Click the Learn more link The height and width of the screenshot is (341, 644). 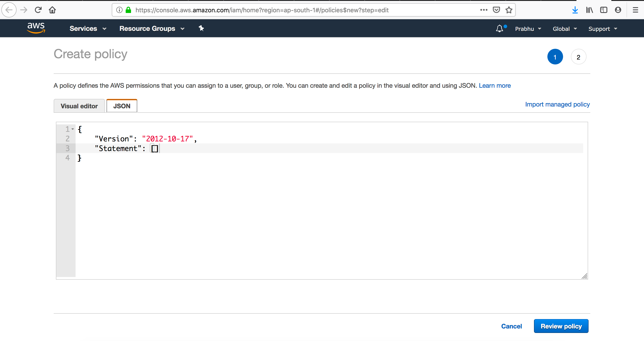(x=494, y=85)
